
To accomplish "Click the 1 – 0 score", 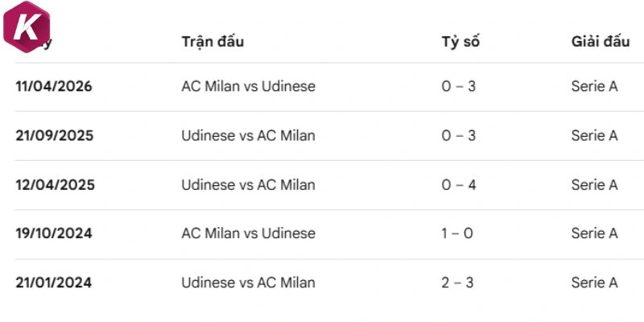I will click(457, 233).
